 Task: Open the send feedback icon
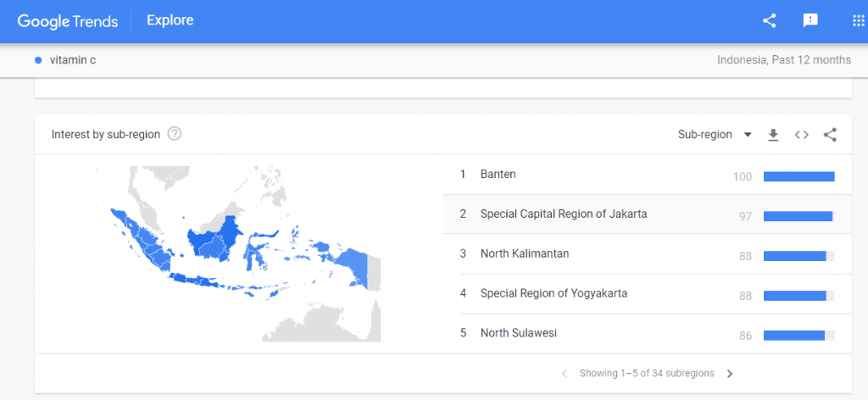pyautogui.click(x=810, y=21)
